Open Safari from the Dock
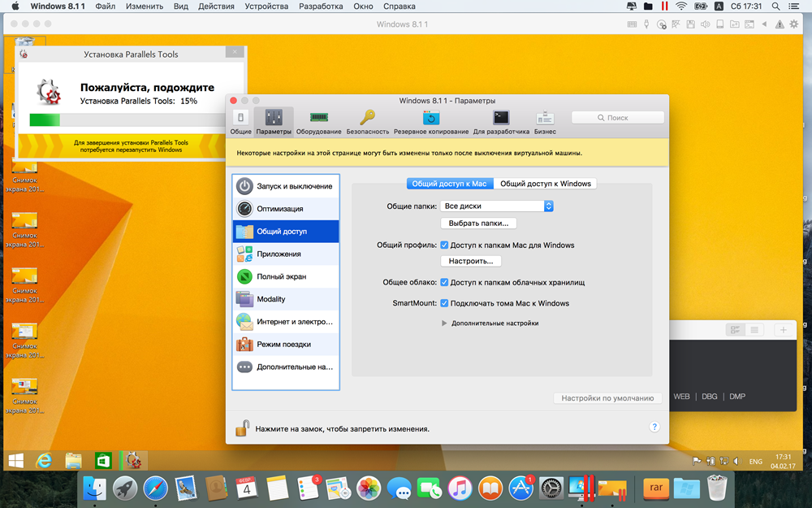 coord(155,488)
